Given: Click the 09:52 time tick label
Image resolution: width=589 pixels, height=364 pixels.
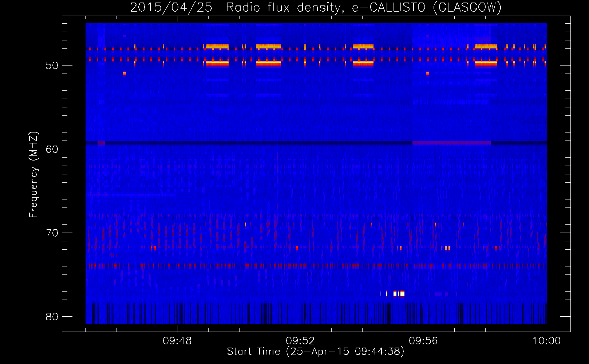Looking at the screenshot, I should (x=300, y=341).
